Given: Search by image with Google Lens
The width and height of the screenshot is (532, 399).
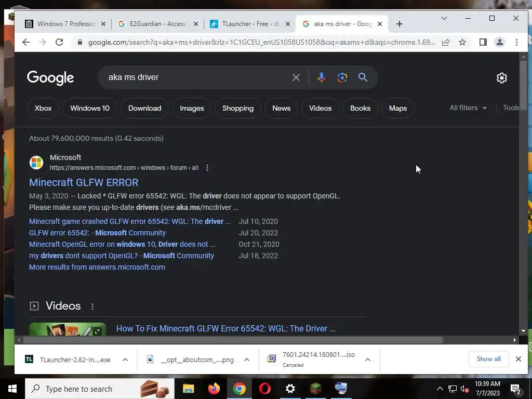Looking at the screenshot, I should click(342, 77).
